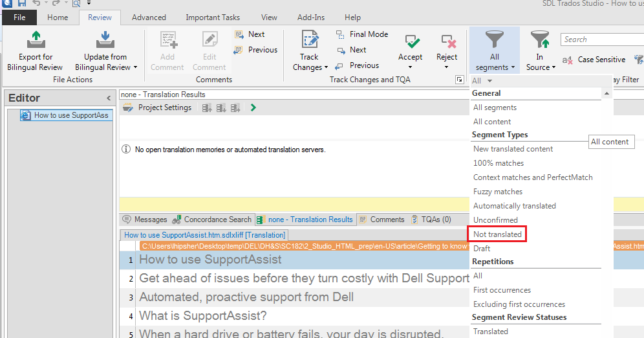Choose Fuzzy matches filter
Screen dimensions: 644x338
(498, 192)
